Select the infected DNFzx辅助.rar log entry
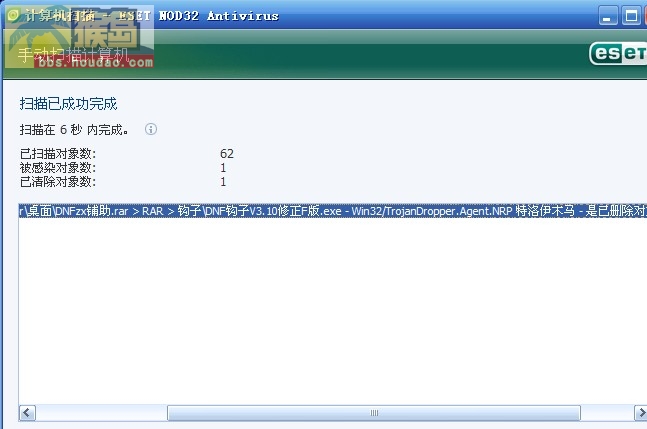Image resolution: width=647 pixels, height=429 pixels. tap(333, 211)
